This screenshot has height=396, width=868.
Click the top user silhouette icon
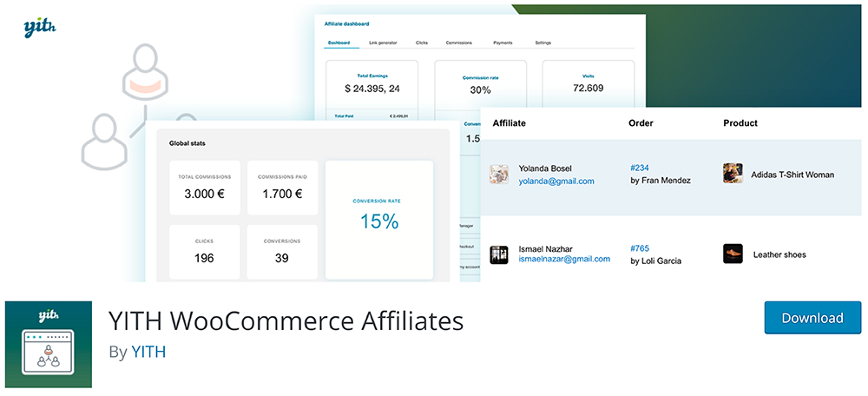point(145,73)
